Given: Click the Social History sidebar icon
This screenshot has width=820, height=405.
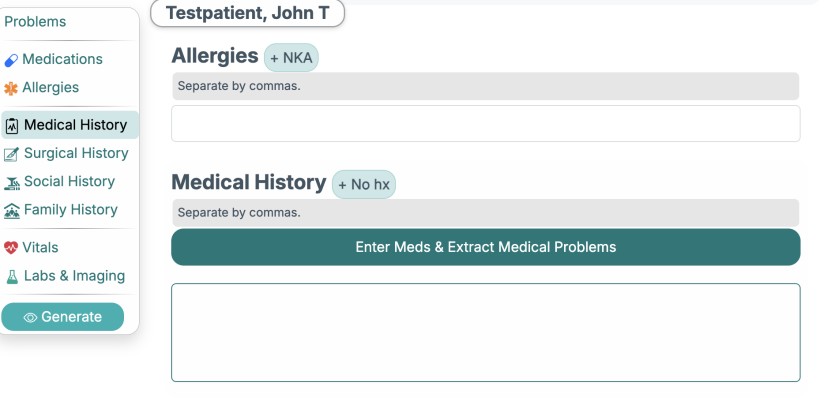Looking at the screenshot, I should [12, 182].
